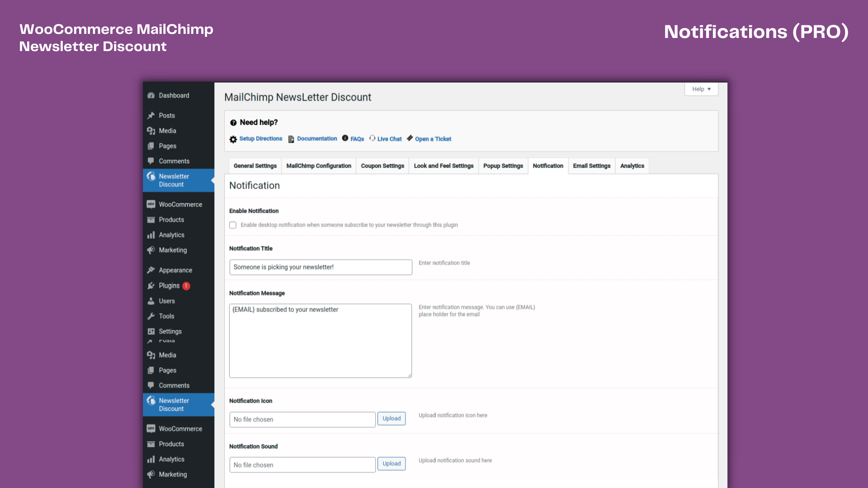Enable the desktop notification checkbox
Viewport: 868px width, 488px height.
[x=233, y=225]
